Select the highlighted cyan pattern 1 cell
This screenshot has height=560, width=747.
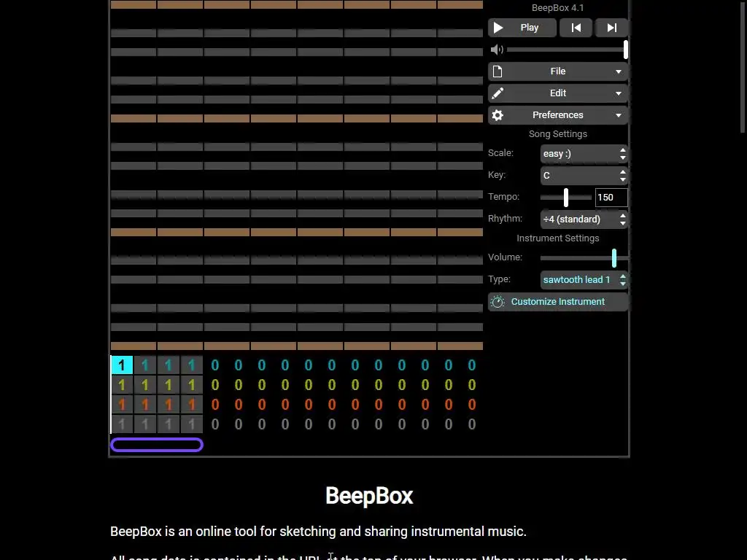pyautogui.click(x=122, y=365)
